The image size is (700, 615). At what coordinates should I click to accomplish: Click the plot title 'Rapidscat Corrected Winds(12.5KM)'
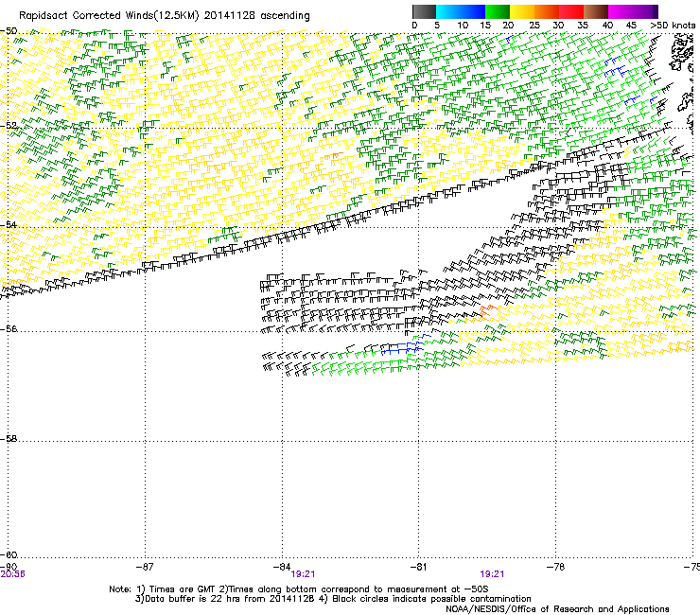[109, 16]
